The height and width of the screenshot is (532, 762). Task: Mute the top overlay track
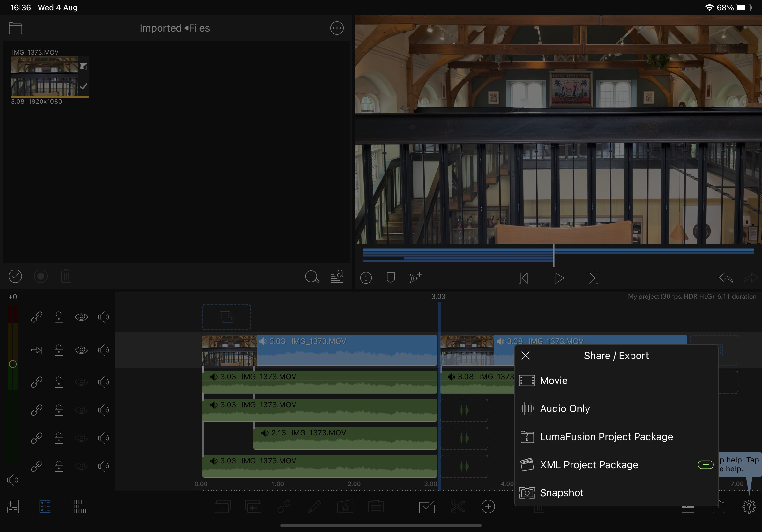click(x=104, y=317)
